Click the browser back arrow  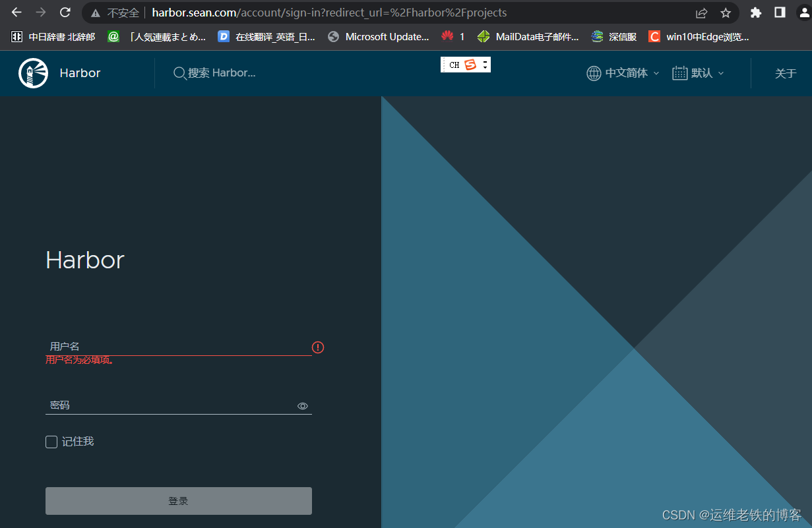16,13
